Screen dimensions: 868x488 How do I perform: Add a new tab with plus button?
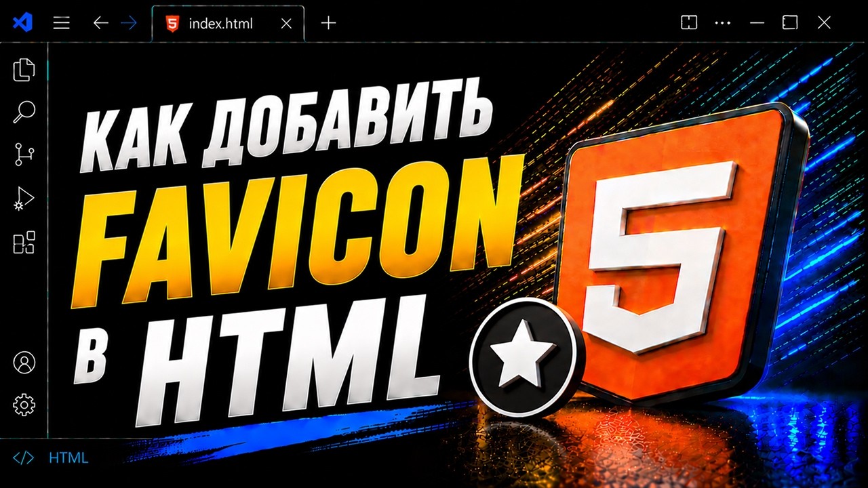coord(328,23)
